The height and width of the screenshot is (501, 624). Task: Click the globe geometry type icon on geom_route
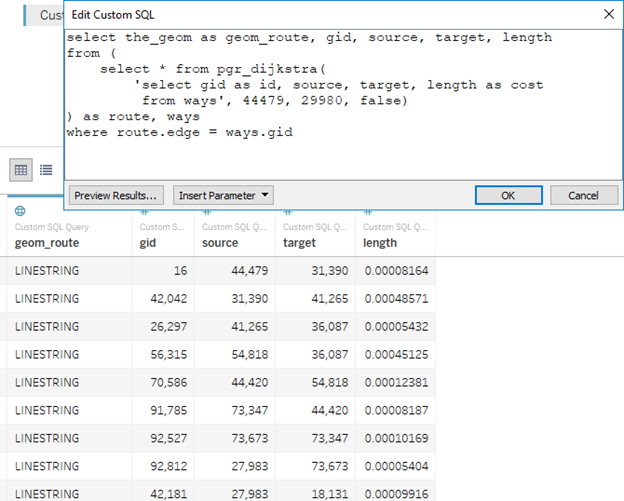(x=20, y=212)
